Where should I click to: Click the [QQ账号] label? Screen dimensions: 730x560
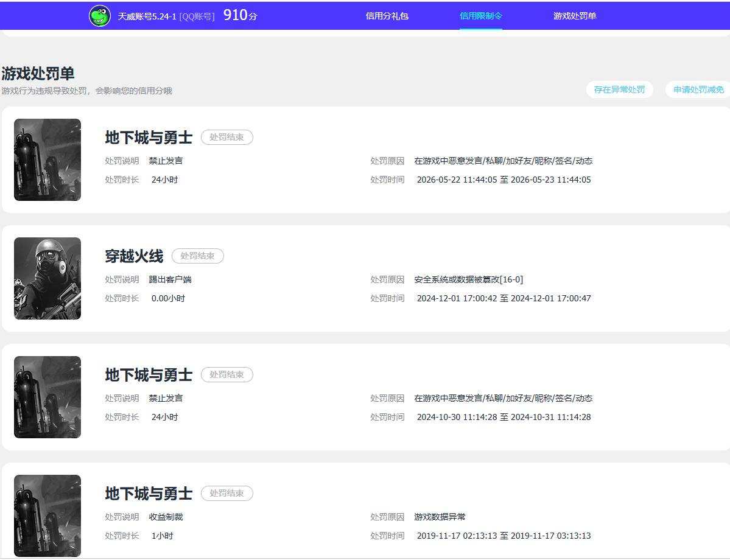pyautogui.click(x=197, y=17)
